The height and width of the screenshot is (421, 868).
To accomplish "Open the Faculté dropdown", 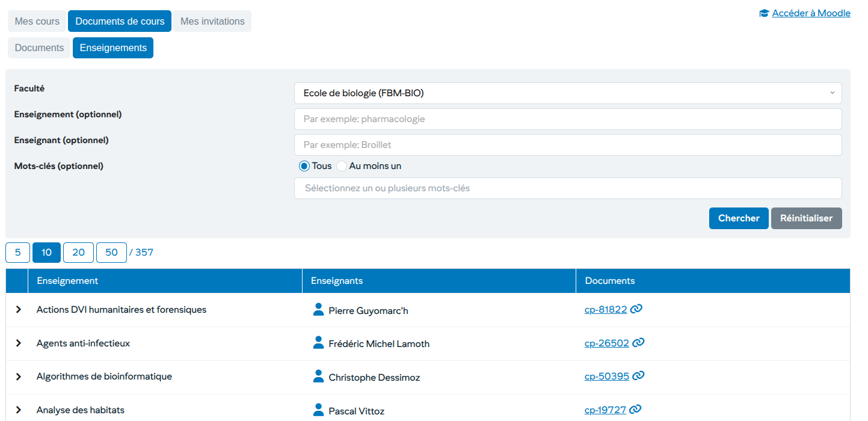I will (567, 93).
